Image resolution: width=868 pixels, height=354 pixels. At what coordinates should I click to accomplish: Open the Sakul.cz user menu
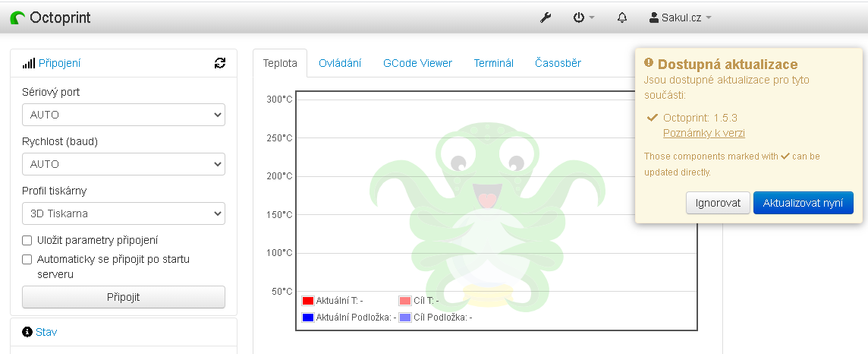tap(681, 17)
